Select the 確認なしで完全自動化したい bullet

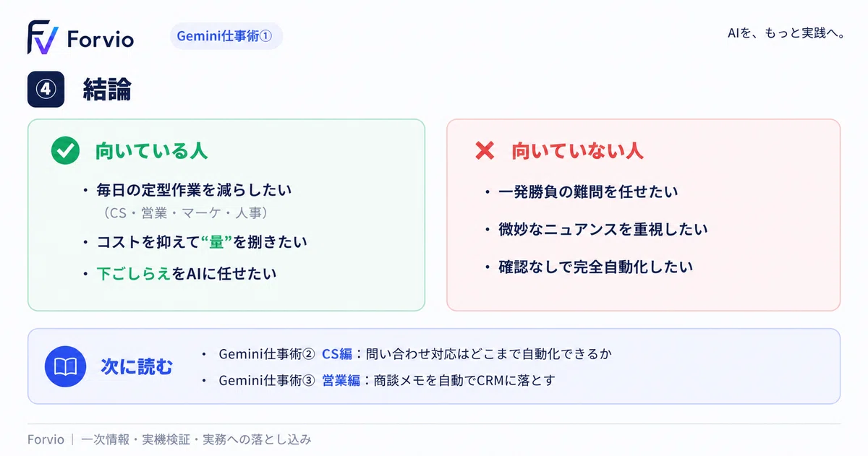[595, 267]
